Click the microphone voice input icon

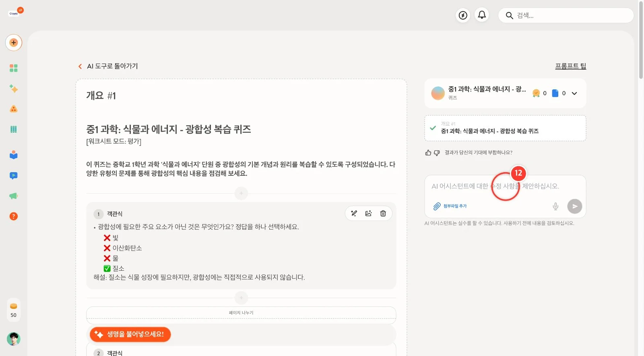(555, 206)
